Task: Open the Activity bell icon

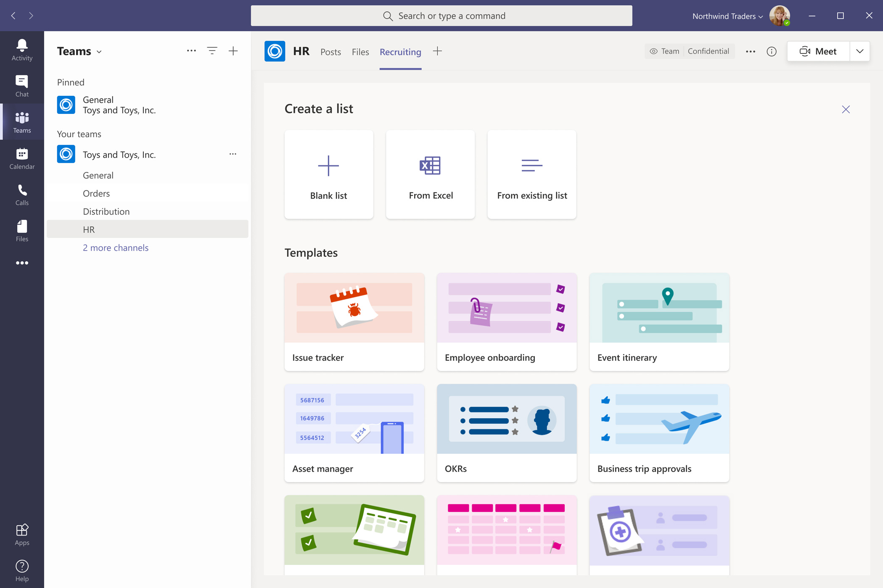Action: [22, 50]
